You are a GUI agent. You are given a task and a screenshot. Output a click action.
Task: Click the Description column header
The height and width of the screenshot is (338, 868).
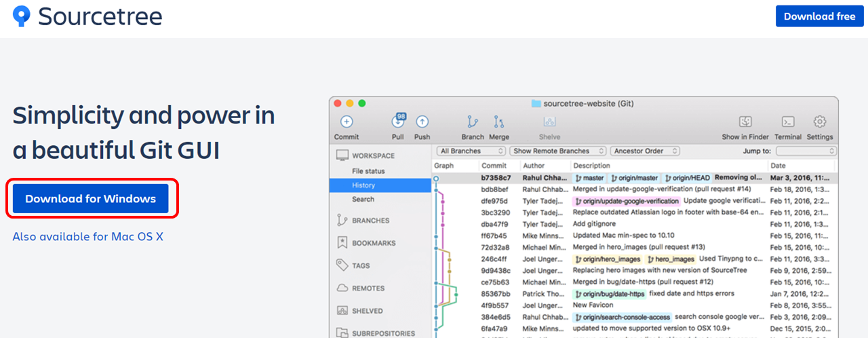point(591,166)
